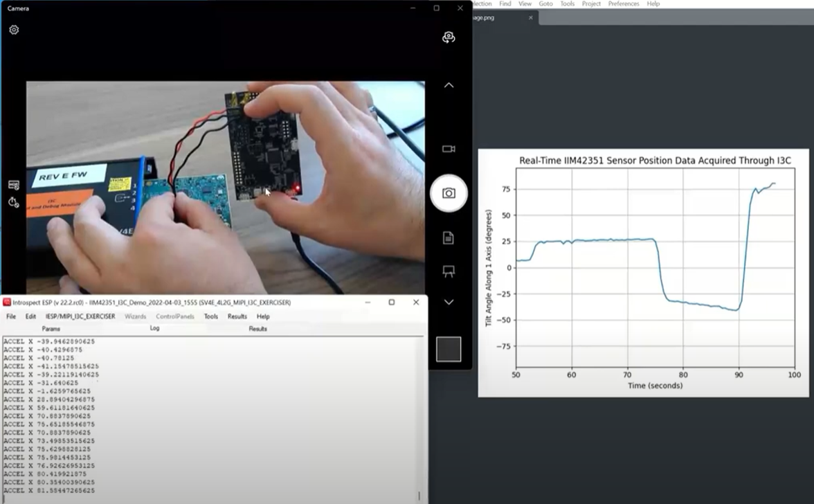The height and width of the screenshot is (504, 814).
Task: Switch to the Log tab
Action: coord(154,328)
